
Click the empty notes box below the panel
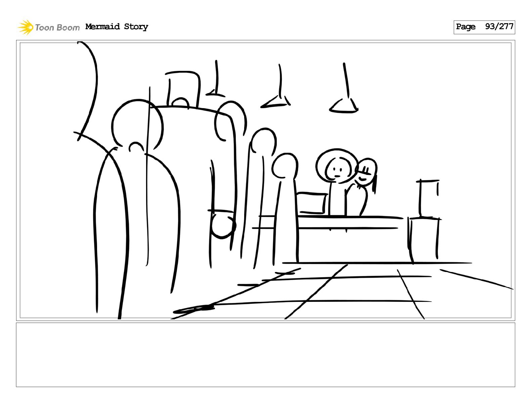[x=265, y=355]
